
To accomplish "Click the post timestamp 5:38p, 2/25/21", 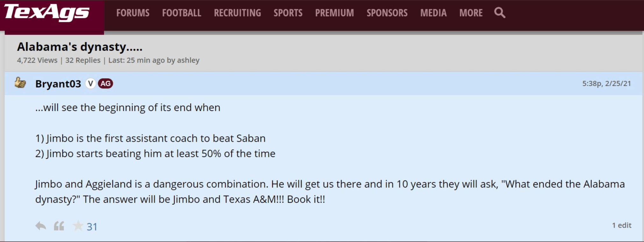I will 606,84.
